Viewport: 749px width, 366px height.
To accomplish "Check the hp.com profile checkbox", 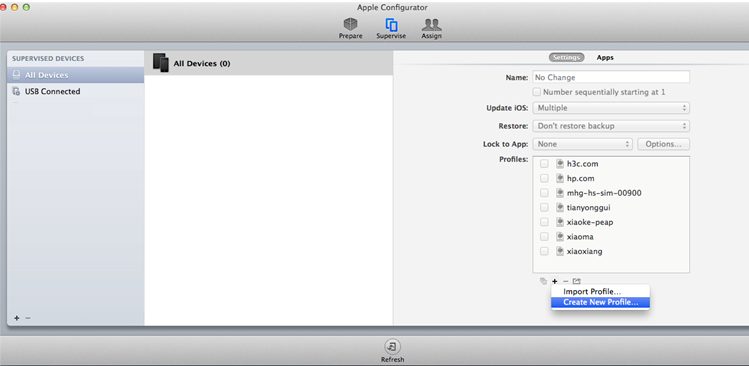I will pos(544,178).
